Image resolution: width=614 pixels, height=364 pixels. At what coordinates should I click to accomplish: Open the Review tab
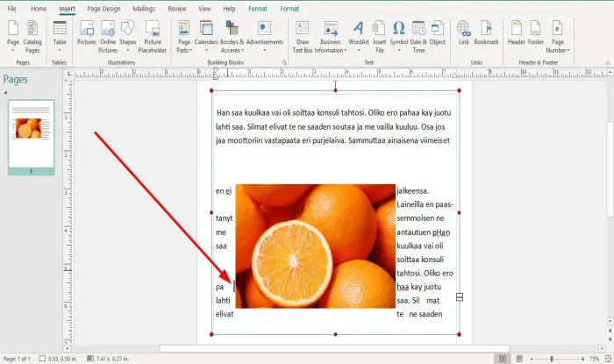click(x=177, y=9)
